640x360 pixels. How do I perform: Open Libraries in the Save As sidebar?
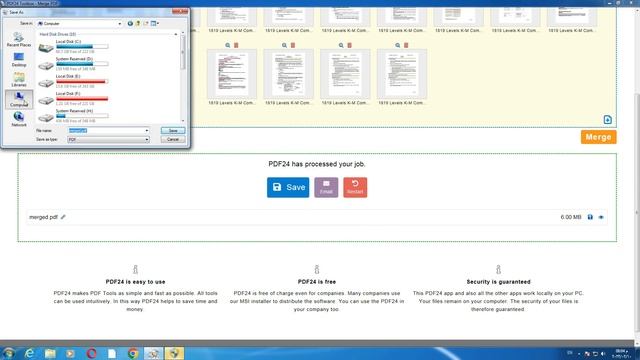click(x=19, y=80)
